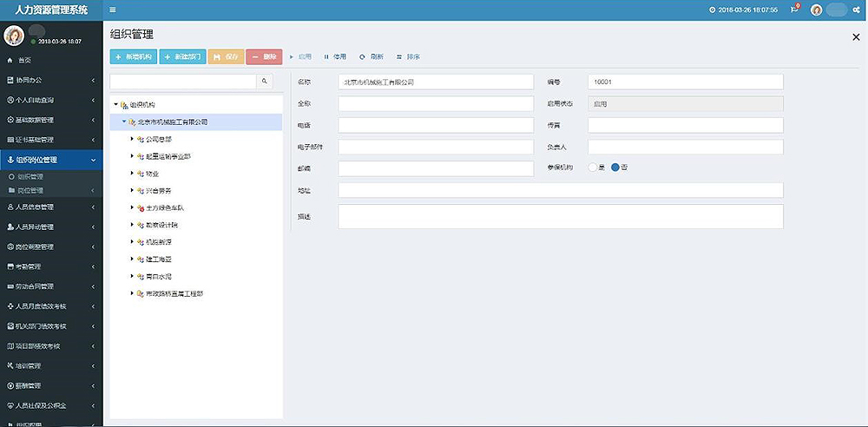Click the folder icon beside 岗位管理
Viewport: 868px width, 427px height.
pos(11,190)
